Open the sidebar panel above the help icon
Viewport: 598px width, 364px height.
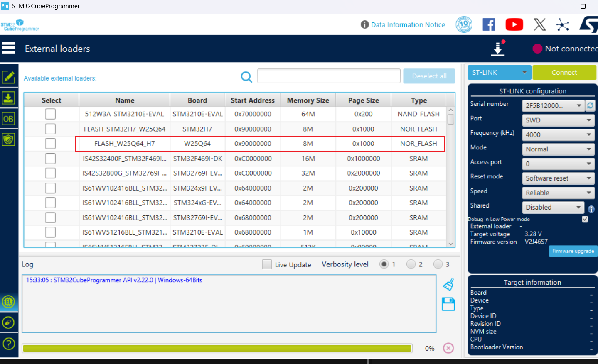click(8, 322)
